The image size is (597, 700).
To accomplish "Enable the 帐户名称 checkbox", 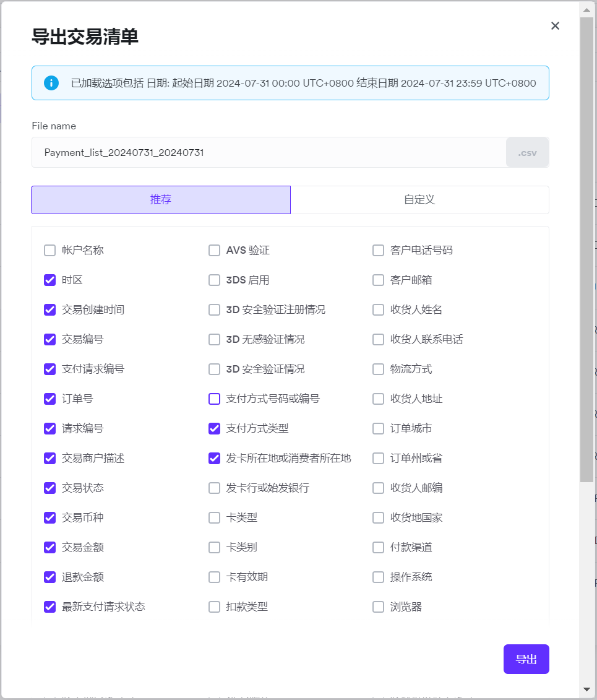I will (x=50, y=251).
